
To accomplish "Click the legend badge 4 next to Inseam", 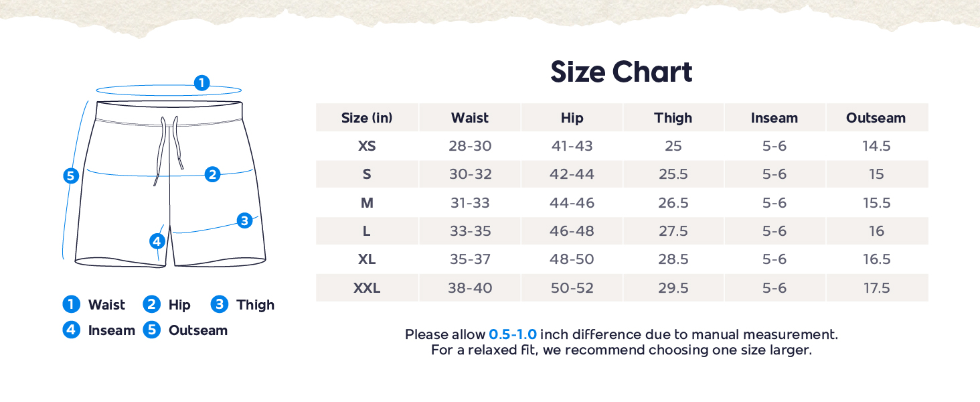I will 71,330.
